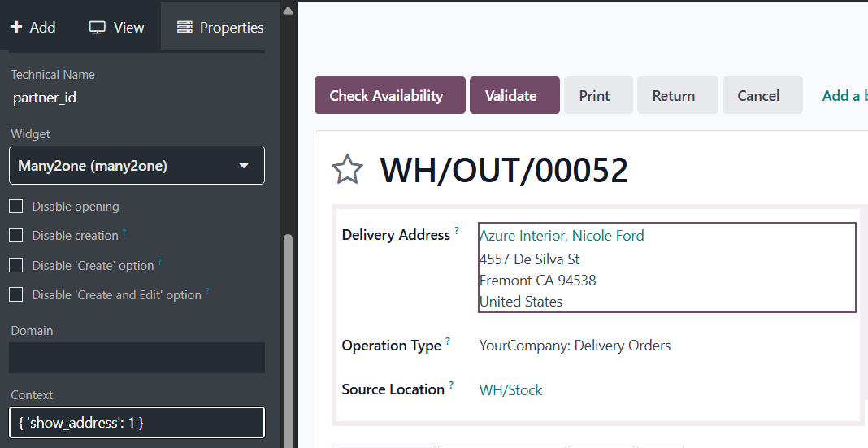The height and width of the screenshot is (448, 868).
Task: Click help question mark next to Operation Type
Action: pos(448,341)
